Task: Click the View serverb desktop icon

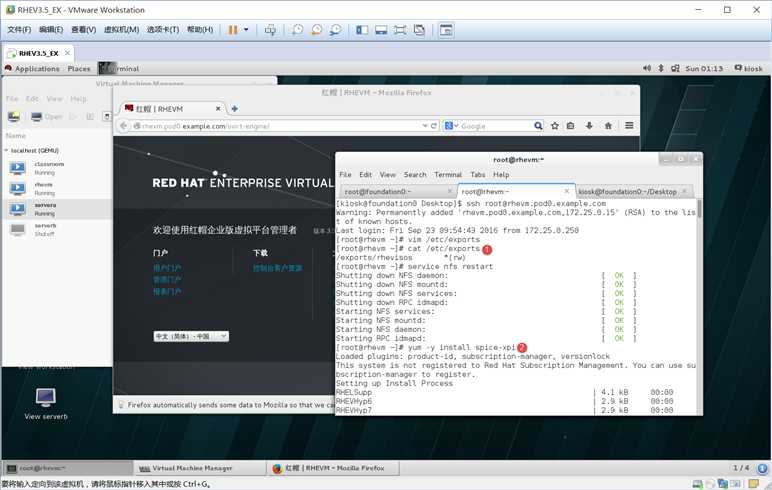Action: coord(45,404)
